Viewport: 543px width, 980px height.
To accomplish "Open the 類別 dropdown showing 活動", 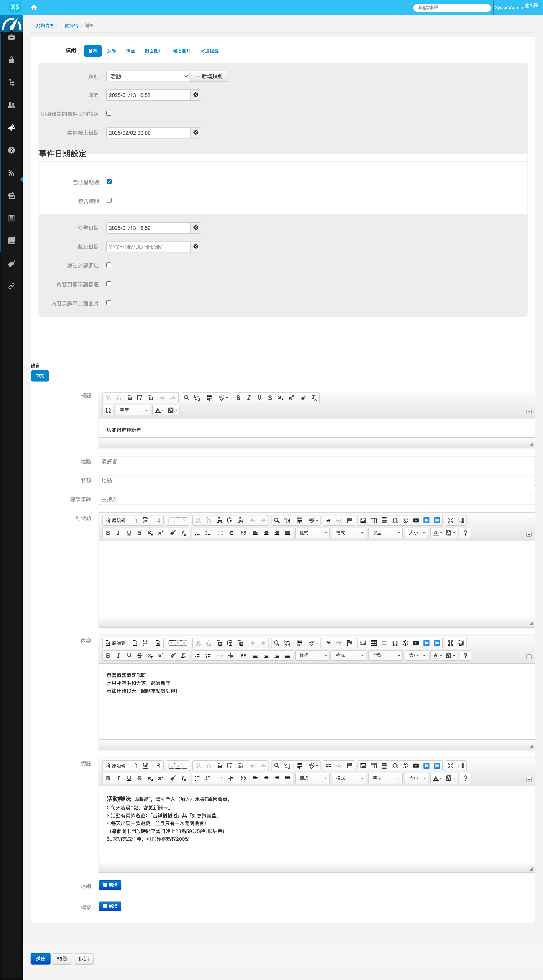I will point(148,76).
